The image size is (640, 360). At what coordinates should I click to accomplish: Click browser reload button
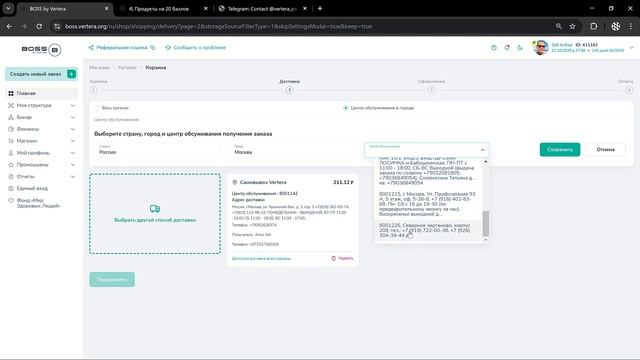pyautogui.click(x=39, y=26)
